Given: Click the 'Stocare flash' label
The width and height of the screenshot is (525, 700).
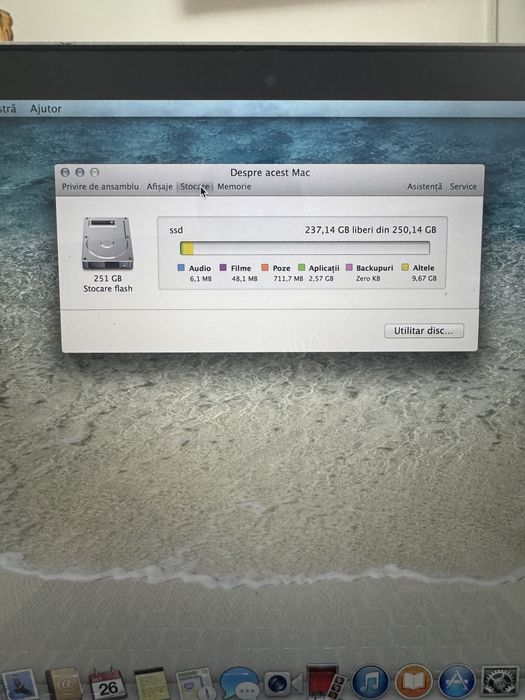Looking at the screenshot, I should [108, 289].
